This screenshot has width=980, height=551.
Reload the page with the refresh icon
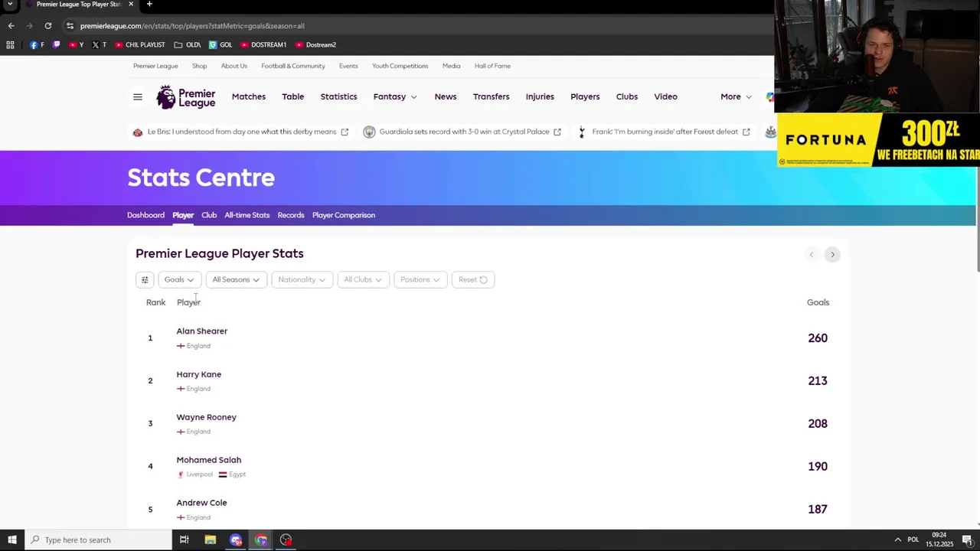(x=47, y=26)
